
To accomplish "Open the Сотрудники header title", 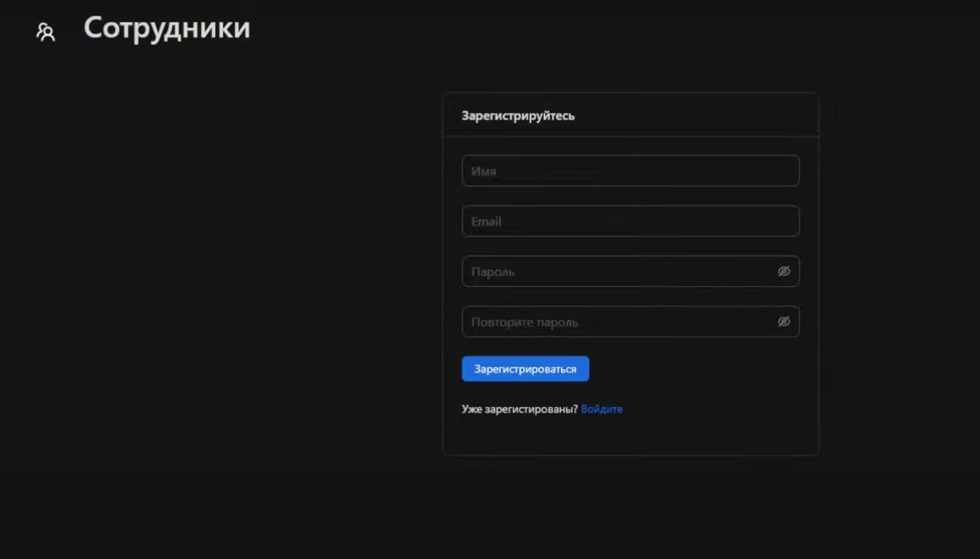I will coord(167,28).
